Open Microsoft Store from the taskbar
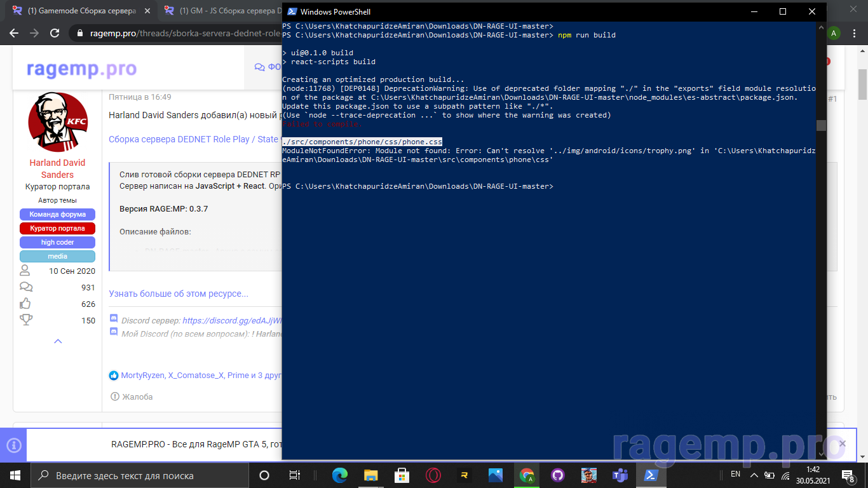868x488 pixels. pyautogui.click(x=402, y=475)
